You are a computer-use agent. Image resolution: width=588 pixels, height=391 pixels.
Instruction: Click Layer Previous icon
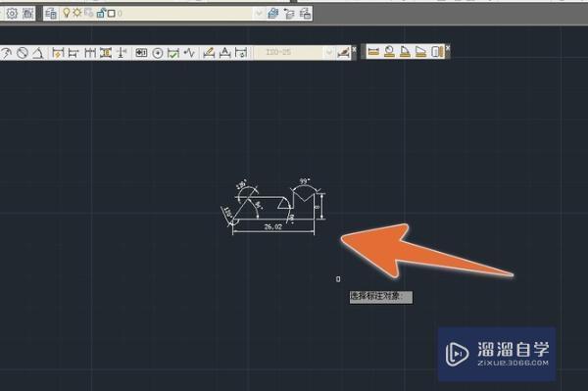(x=289, y=14)
